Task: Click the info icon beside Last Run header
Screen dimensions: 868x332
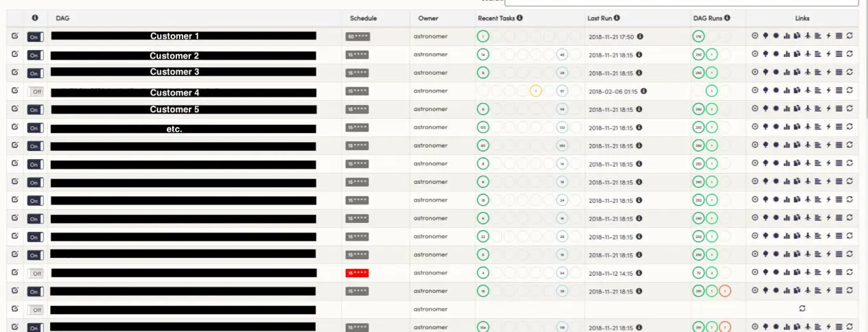Action: pos(617,18)
